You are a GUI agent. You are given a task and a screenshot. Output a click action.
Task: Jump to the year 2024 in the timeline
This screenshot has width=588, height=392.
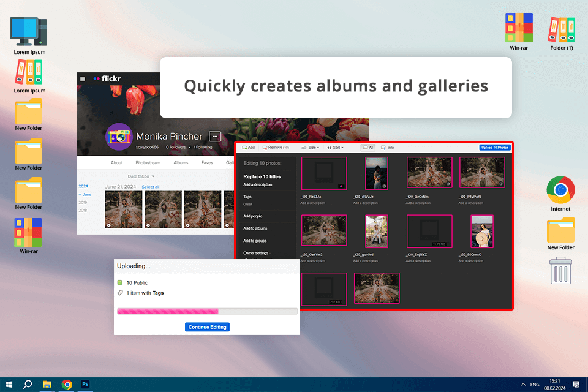click(x=83, y=186)
